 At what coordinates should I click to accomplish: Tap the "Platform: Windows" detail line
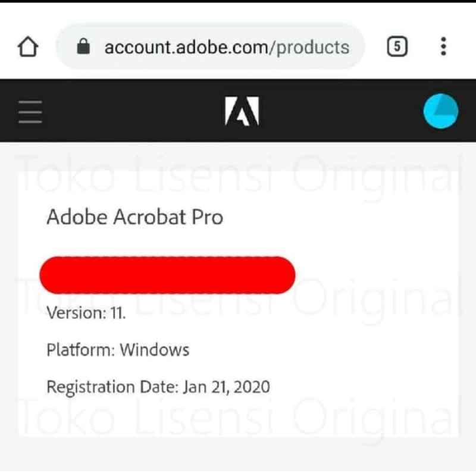pyautogui.click(x=118, y=350)
